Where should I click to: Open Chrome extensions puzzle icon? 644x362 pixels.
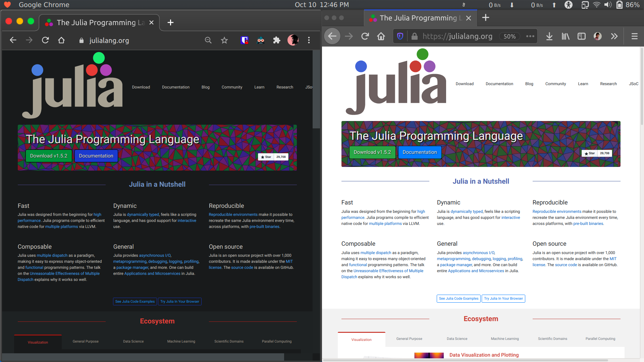(x=277, y=40)
